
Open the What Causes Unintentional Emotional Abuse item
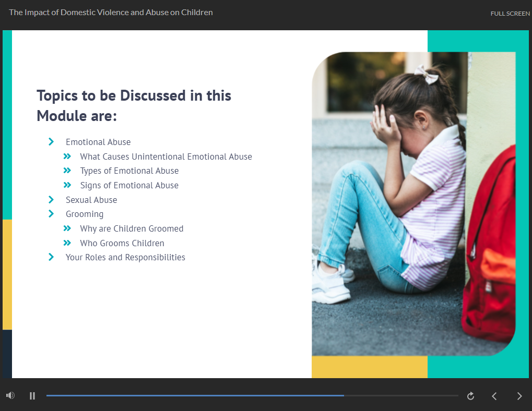[x=166, y=156]
